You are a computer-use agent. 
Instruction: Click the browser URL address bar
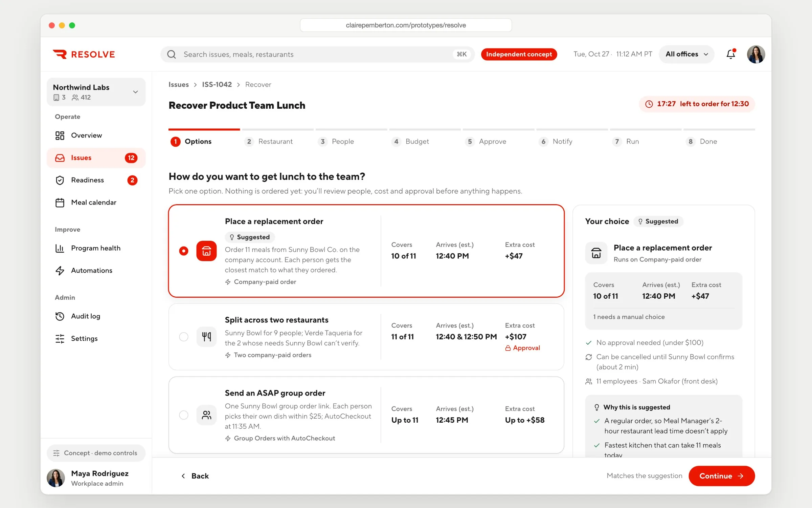tap(406, 25)
